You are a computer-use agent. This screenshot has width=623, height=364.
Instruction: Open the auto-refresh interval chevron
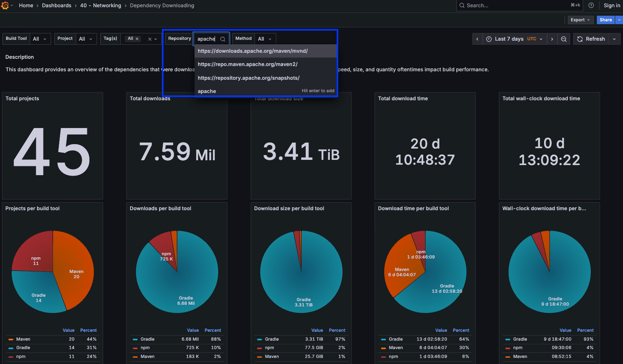tap(614, 39)
